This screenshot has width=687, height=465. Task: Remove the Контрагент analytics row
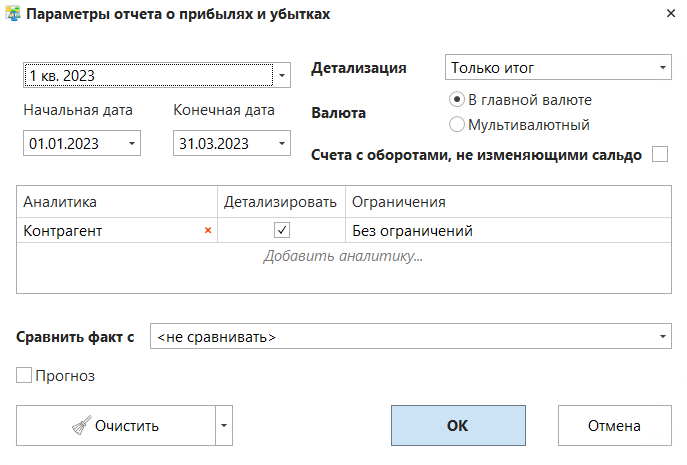[x=208, y=231]
